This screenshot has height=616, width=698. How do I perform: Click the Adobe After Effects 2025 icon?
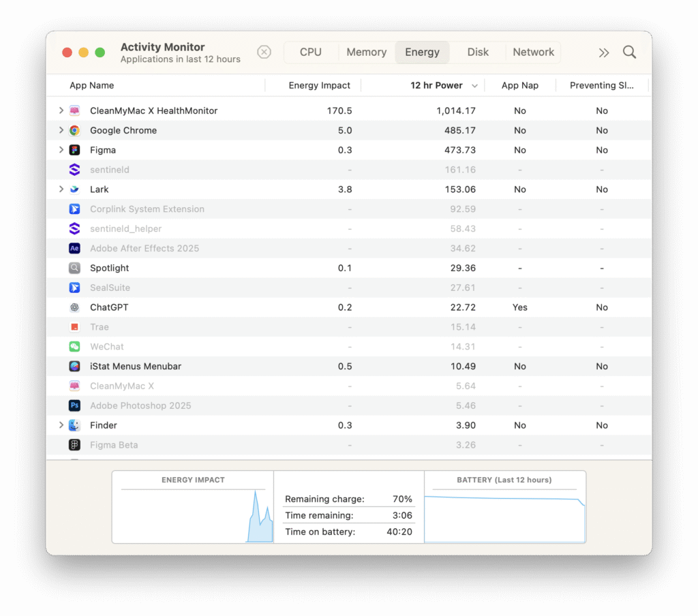[x=74, y=248]
